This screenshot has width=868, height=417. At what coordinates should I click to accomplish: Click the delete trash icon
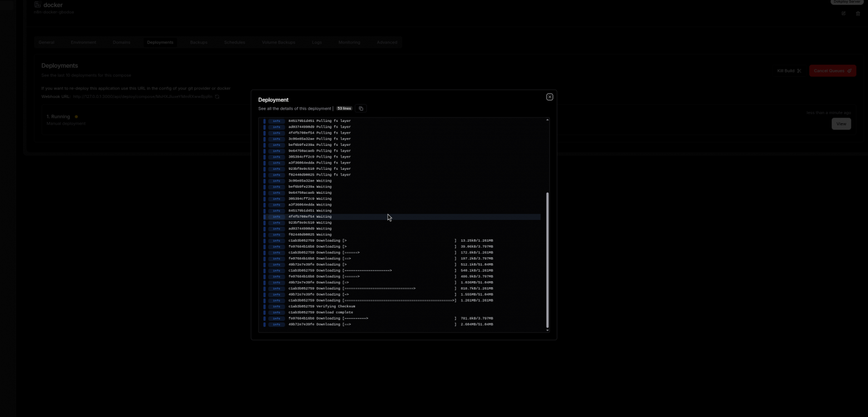[858, 13]
